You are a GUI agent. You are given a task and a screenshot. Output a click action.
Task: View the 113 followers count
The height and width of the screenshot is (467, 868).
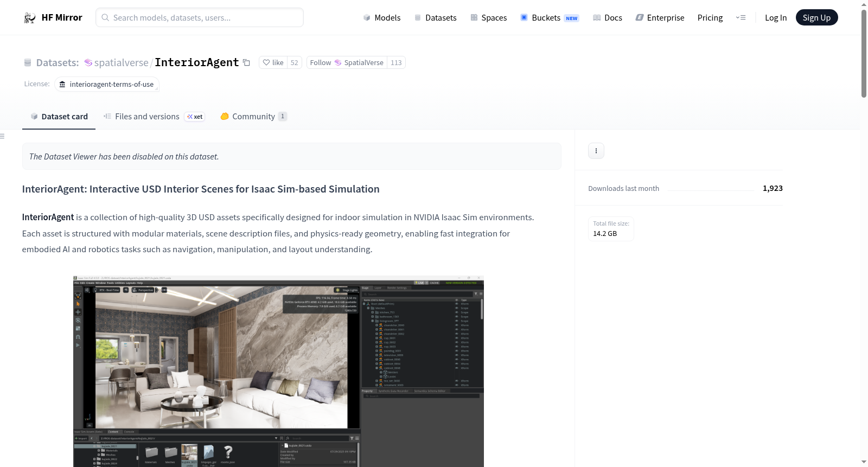coord(396,62)
